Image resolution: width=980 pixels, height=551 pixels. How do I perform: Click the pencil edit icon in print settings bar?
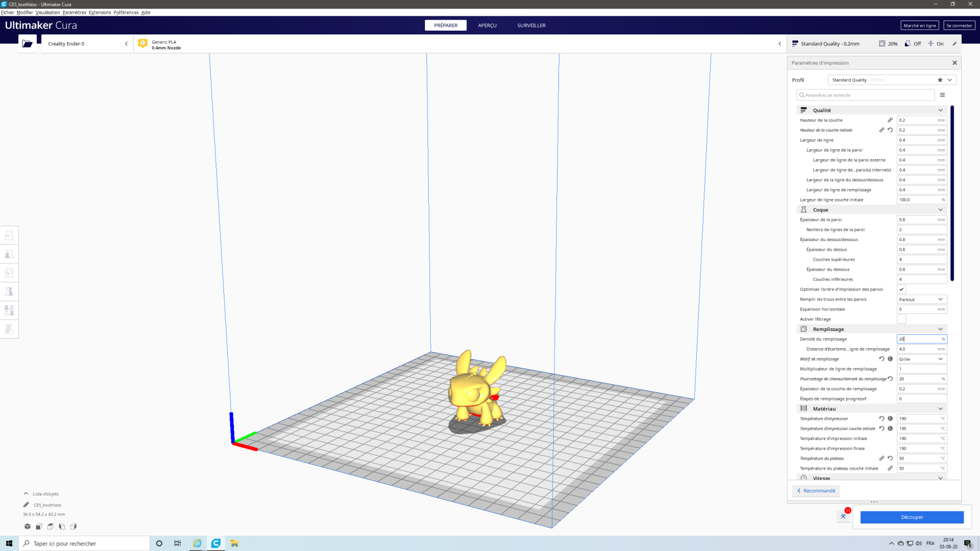[955, 44]
